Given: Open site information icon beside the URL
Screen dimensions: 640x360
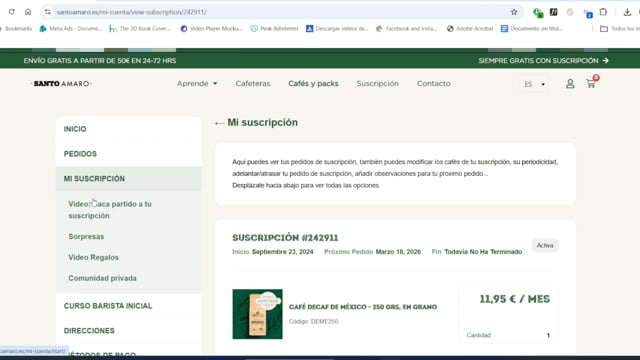Looking at the screenshot, I should (48, 12).
